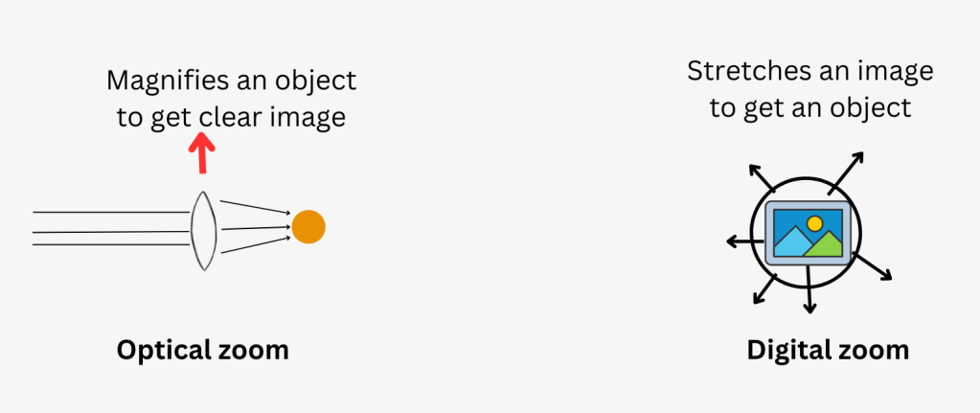Click the "Stretches an image" text line
980x413 pixels.
click(x=809, y=70)
